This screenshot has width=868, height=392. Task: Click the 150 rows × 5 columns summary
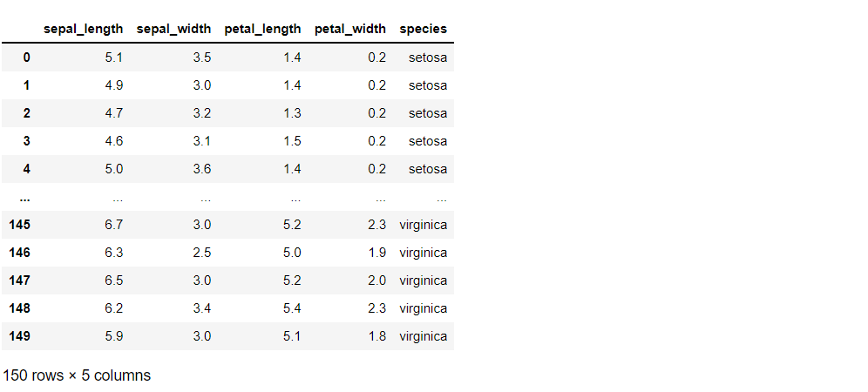click(x=77, y=375)
